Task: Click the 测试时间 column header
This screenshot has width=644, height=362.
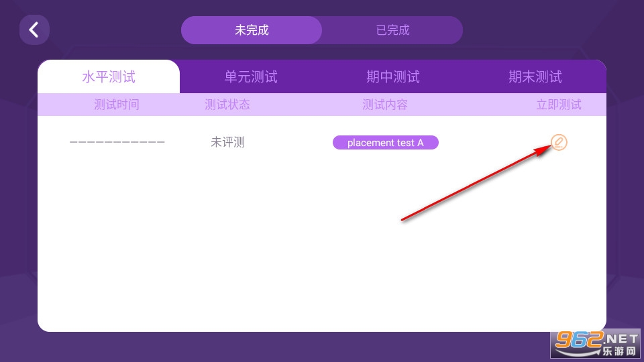Action: click(x=117, y=105)
